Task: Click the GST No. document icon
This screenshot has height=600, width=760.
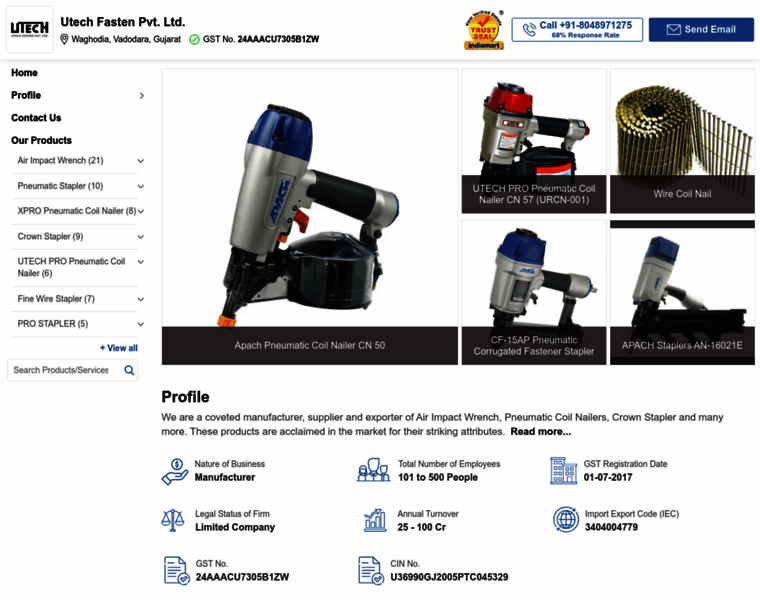Action: 176,570
